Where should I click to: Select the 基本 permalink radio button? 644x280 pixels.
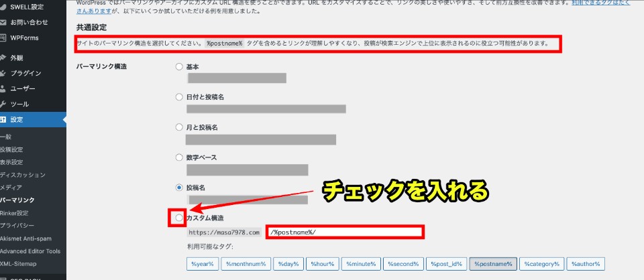pos(179,67)
